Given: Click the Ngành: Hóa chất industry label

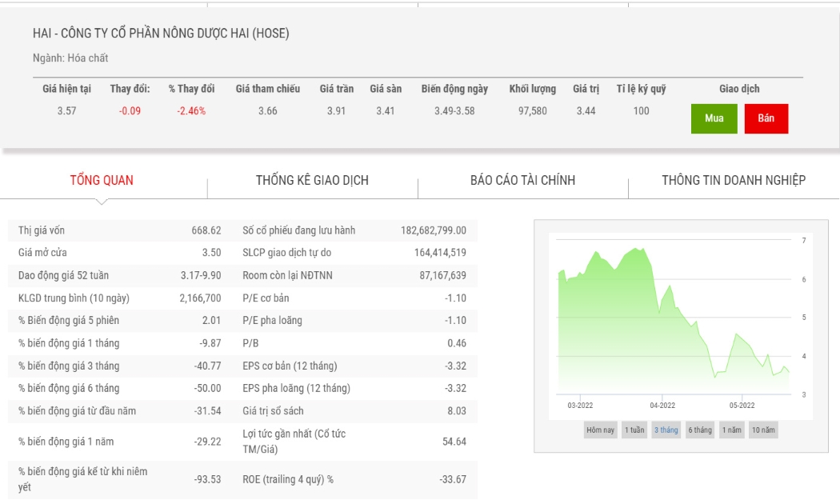Looking at the screenshot, I should click(x=70, y=58).
